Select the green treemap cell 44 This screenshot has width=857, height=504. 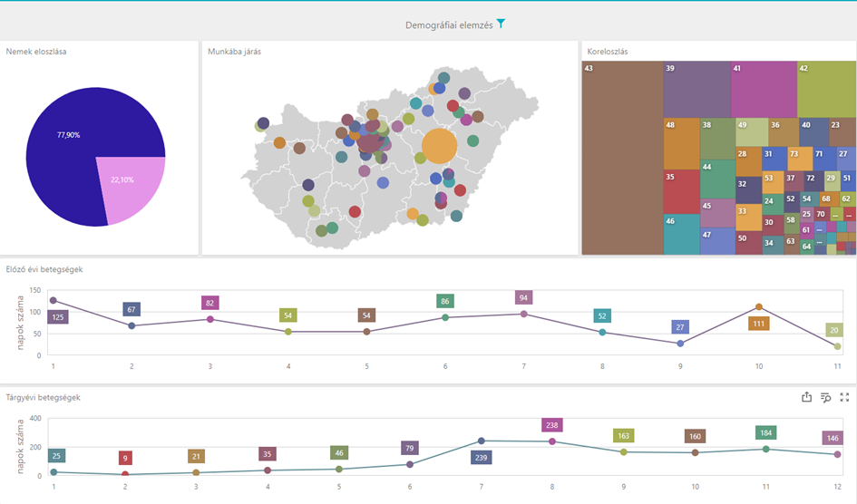718,179
